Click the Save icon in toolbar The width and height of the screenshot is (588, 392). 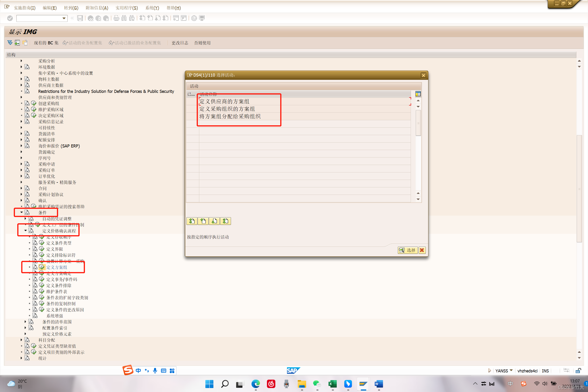[80, 18]
